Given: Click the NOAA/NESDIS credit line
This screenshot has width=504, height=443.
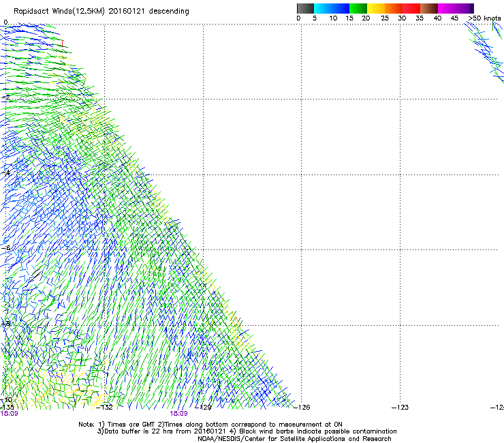Looking at the screenshot, I should 294,439.
